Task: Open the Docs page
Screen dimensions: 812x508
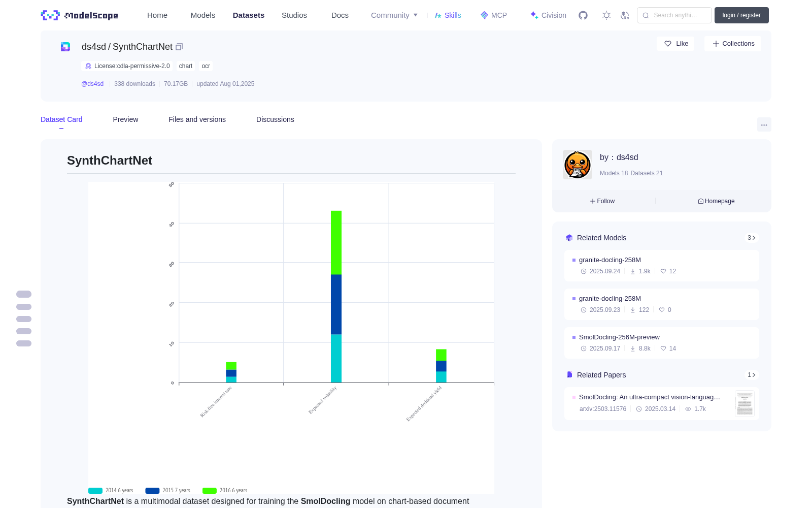Action: coord(340,15)
